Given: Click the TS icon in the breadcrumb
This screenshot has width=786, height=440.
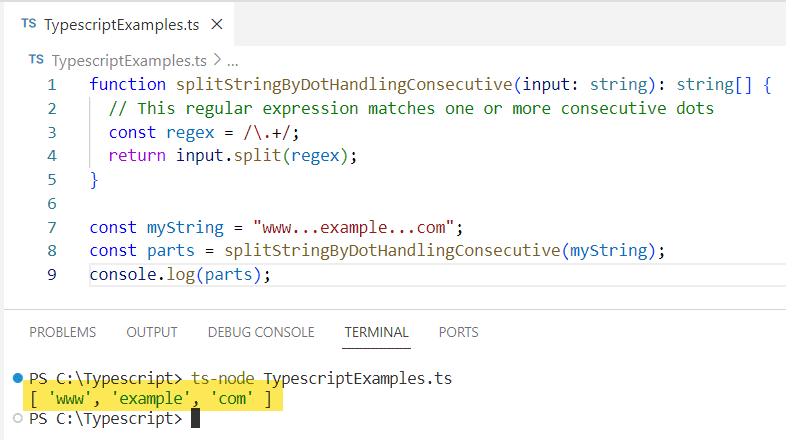Looking at the screenshot, I should pos(36,60).
